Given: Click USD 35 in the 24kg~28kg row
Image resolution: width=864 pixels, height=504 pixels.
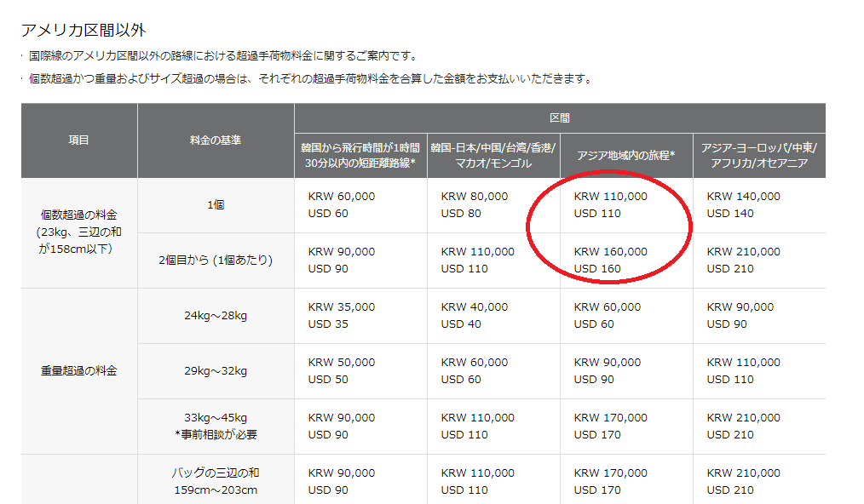Looking at the screenshot, I should (328, 324).
